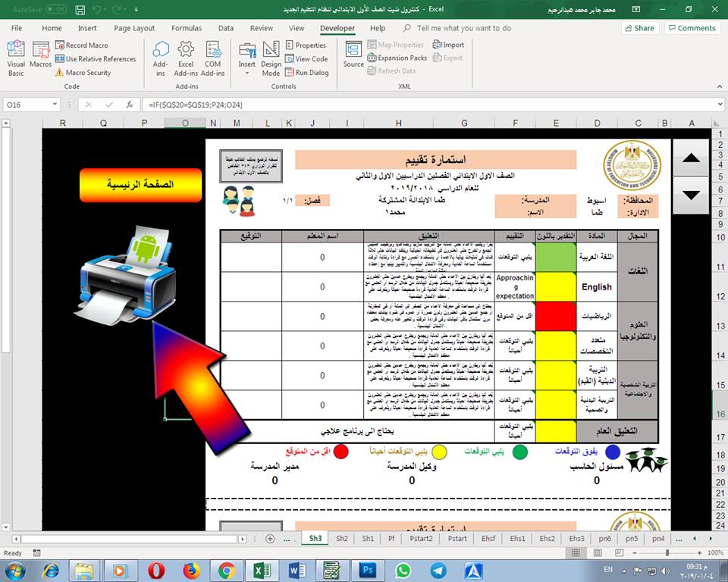Click the Insert Function fx icon
Screen dimensions: 728x582
(x=130, y=105)
